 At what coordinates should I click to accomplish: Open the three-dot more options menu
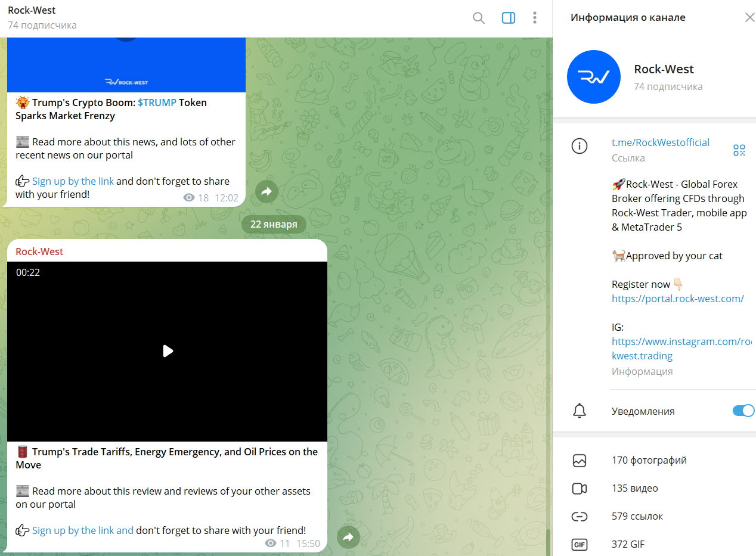pyautogui.click(x=535, y=18)
